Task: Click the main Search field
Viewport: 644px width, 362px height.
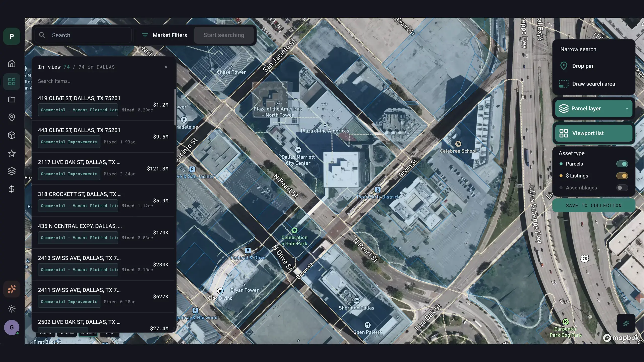Action: (83, 35)
